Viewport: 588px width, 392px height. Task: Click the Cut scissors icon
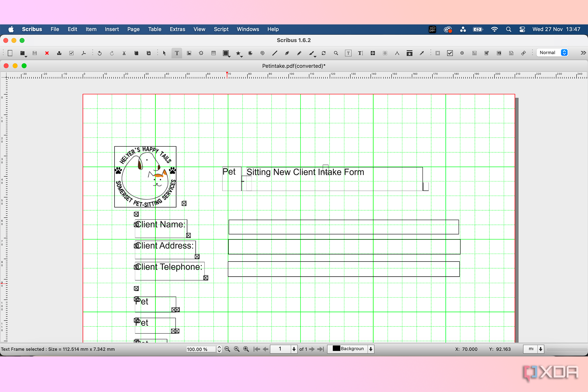point(124,53)
